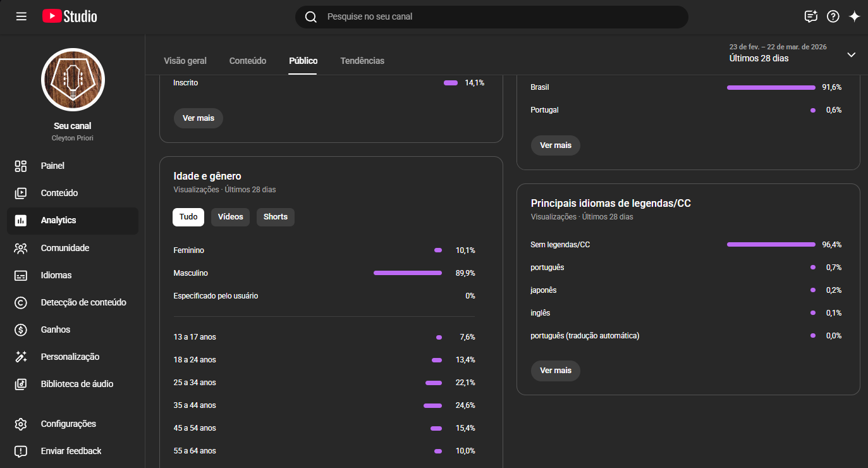Open the Tendências tab

(x=362, y=61)
